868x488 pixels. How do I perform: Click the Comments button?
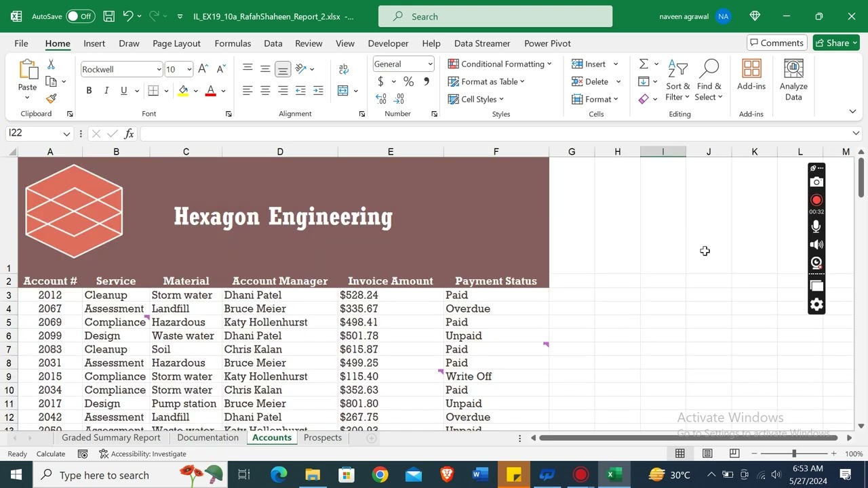777,43
